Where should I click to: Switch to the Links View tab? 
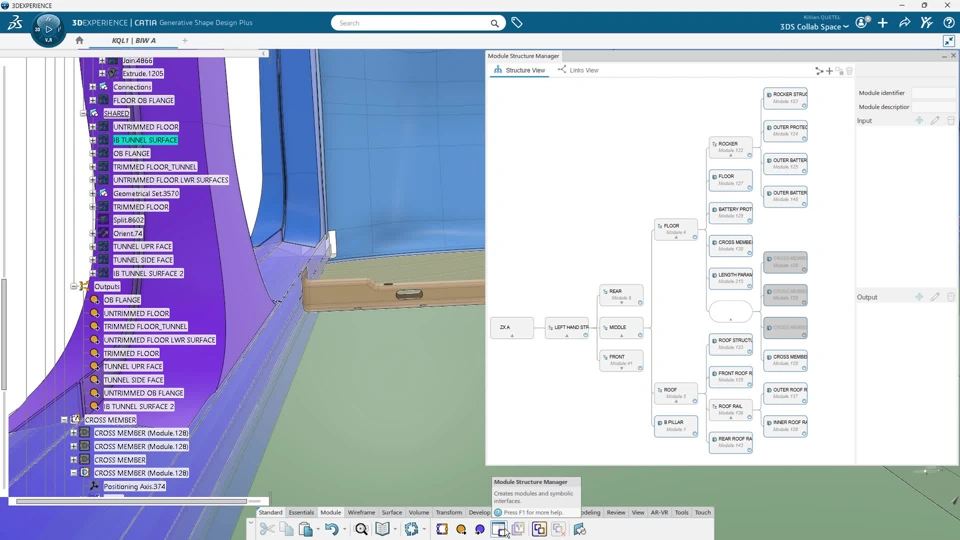[578, 70]
